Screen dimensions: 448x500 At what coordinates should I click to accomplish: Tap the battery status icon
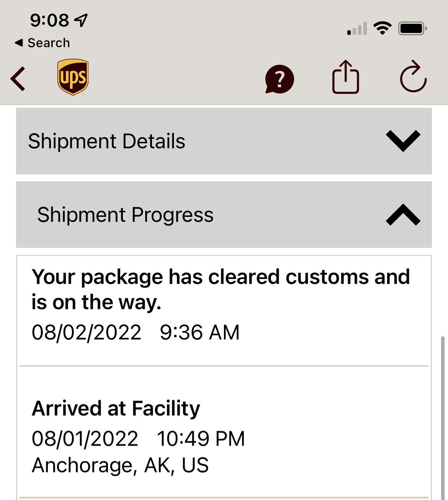(x=412, y=28)
